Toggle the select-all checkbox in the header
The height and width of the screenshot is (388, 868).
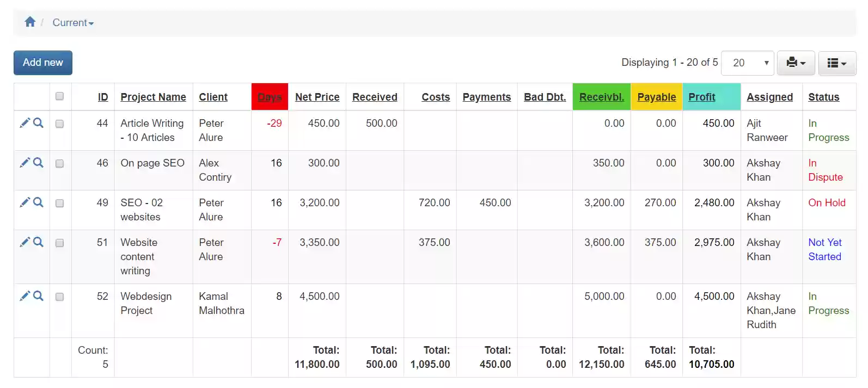[60, 96]
